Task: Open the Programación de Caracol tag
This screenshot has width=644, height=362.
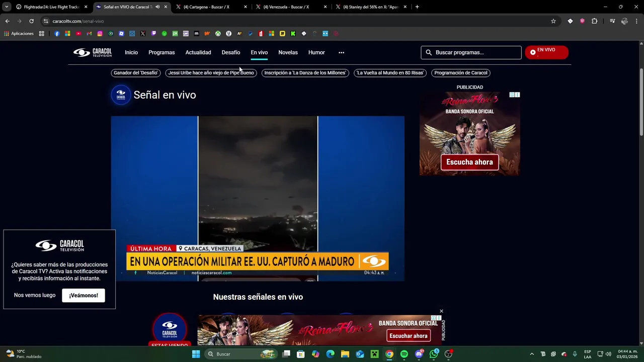Action: pyautogui.click(x=461, y=73)
